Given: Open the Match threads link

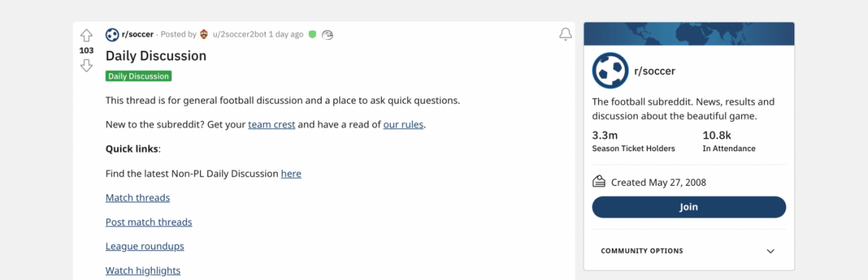Looking at the screenshot, I should (137, 198).
